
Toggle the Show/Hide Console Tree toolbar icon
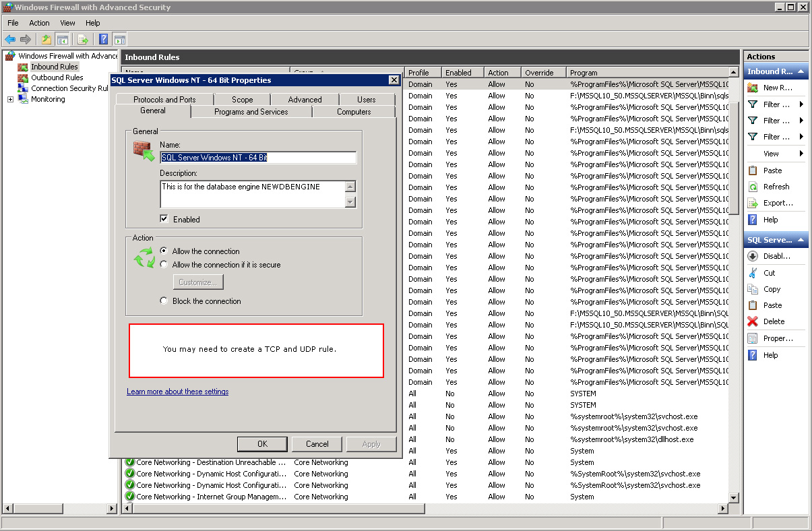62,39
